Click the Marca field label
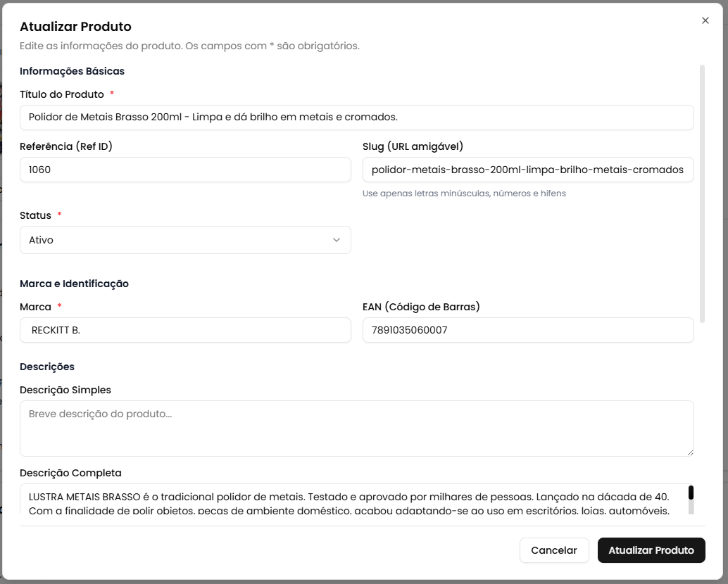 click(35, 307)
